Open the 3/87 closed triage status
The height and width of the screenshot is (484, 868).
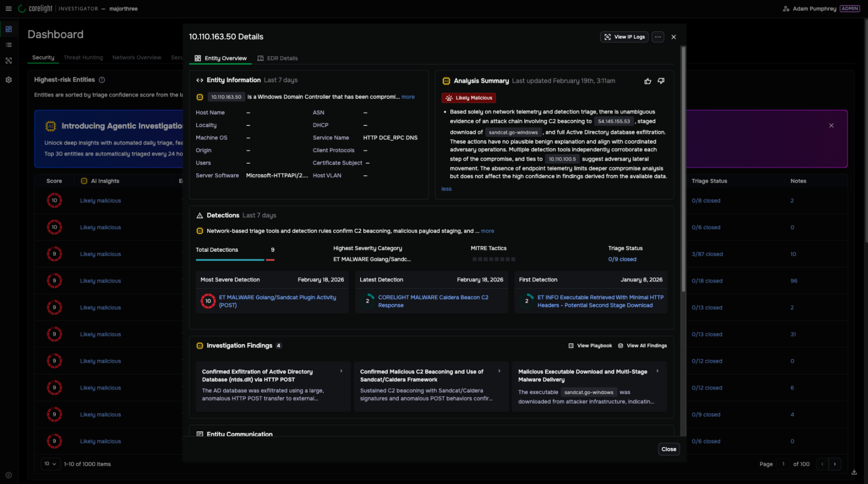click(x=707, y=254)
